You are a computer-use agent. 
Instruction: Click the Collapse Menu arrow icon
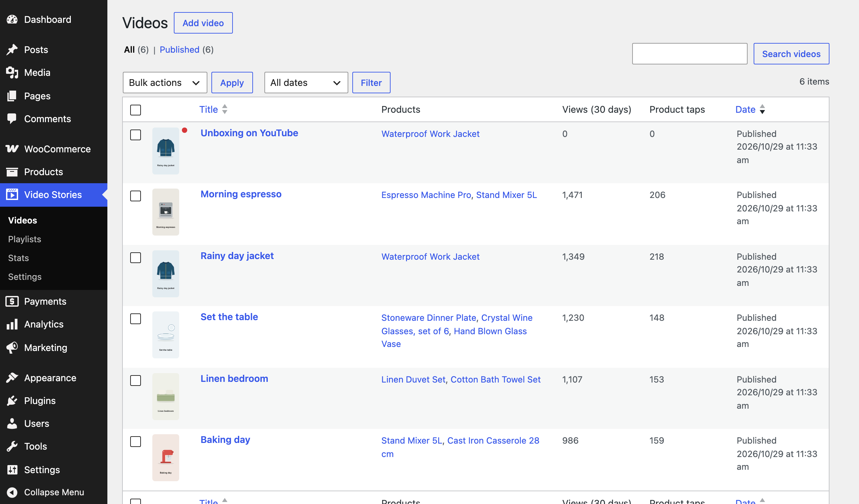12,492
